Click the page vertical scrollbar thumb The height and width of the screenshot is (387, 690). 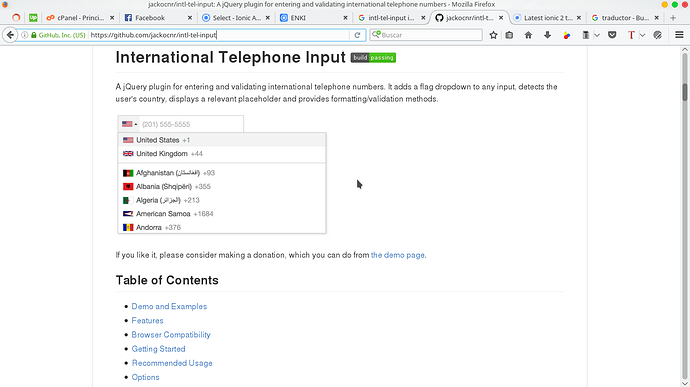point(685,92)
